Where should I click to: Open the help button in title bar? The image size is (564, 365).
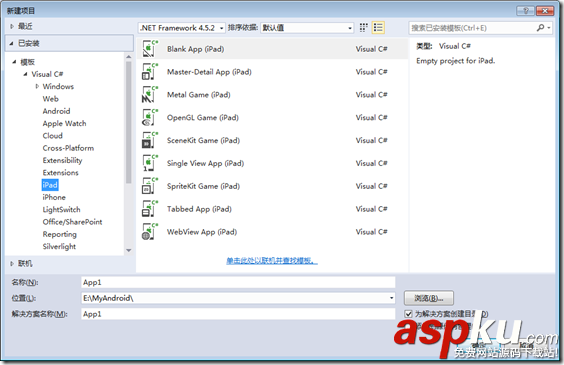click(x=525, y=11)
